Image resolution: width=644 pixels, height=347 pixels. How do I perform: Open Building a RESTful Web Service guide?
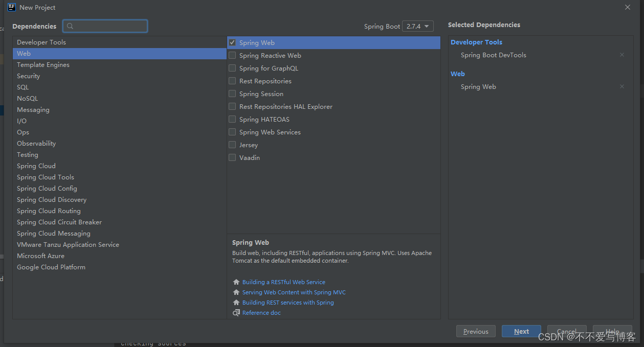(x=284, y=282)
